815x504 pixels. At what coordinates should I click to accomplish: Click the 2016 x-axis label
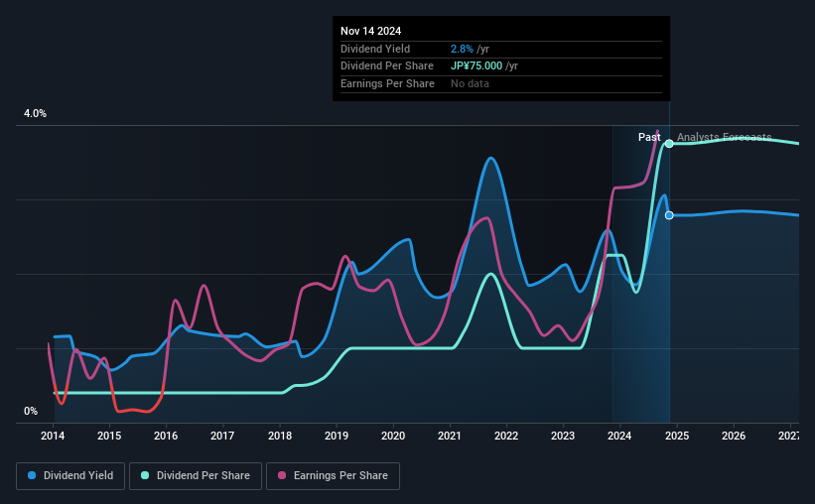[166, 436]
